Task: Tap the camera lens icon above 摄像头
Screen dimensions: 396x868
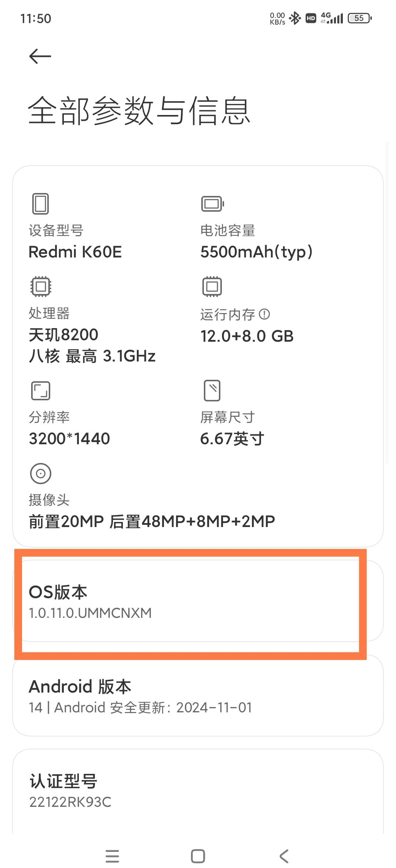Action: (41, 473)
